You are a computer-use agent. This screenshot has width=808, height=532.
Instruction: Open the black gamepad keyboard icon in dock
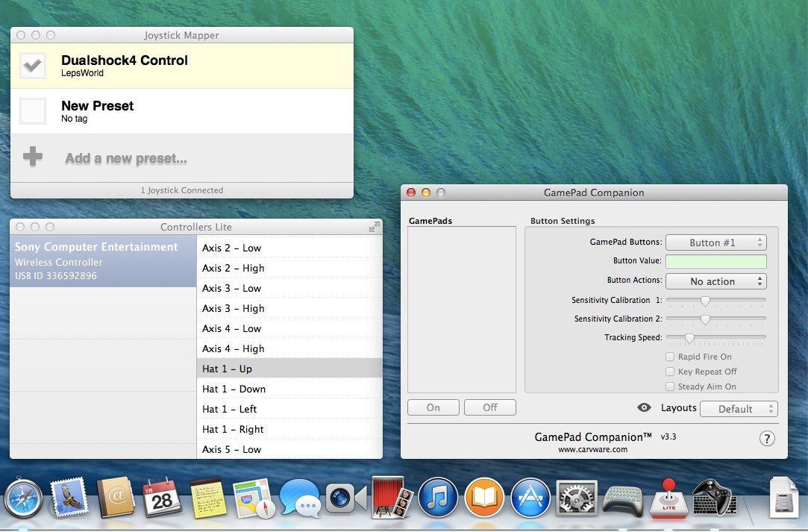click(714, 498)
